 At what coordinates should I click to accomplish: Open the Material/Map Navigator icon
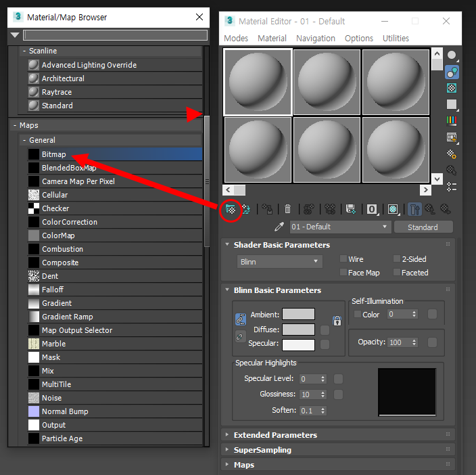coord(452,187)
